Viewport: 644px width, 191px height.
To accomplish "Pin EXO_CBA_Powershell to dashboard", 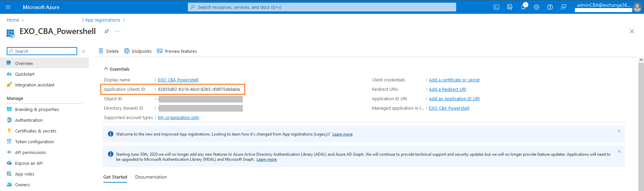I will pyautogui.click(x=107, y=31).
